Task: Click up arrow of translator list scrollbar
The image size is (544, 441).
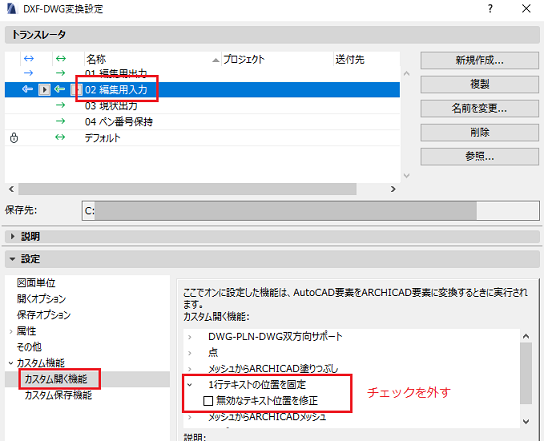Action: [407, 74]
